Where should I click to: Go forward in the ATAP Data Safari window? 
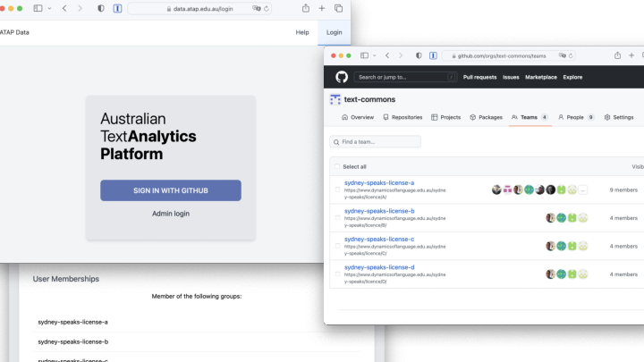[x=80, y=8]
